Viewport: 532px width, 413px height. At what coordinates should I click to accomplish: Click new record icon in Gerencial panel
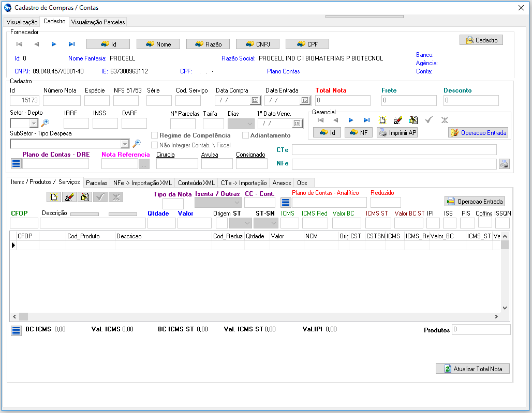tap(382, 120)
